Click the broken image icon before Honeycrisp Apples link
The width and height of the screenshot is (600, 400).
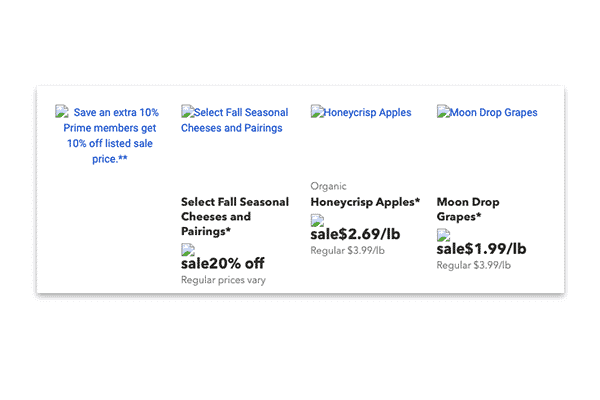pyautogui.click(x=317, y=111)
